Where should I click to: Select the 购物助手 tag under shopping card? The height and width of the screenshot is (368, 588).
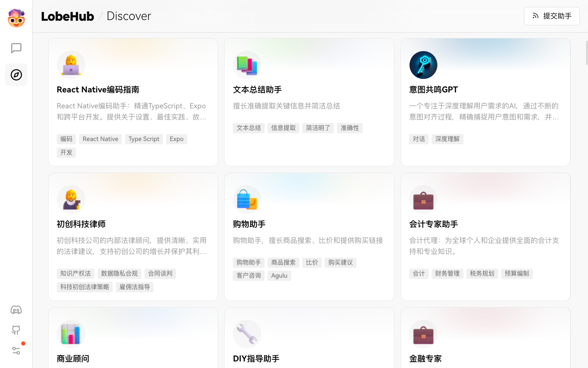(x=249, y=263)
